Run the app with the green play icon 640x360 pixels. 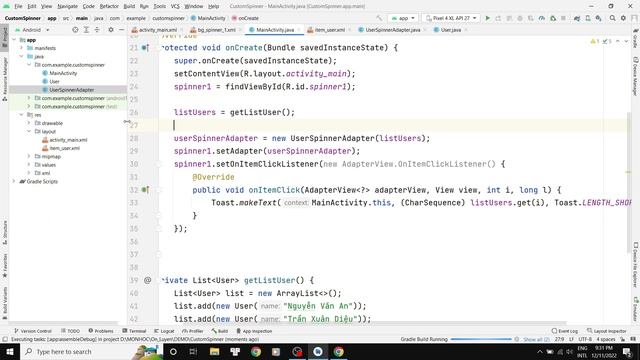(487, 18)
